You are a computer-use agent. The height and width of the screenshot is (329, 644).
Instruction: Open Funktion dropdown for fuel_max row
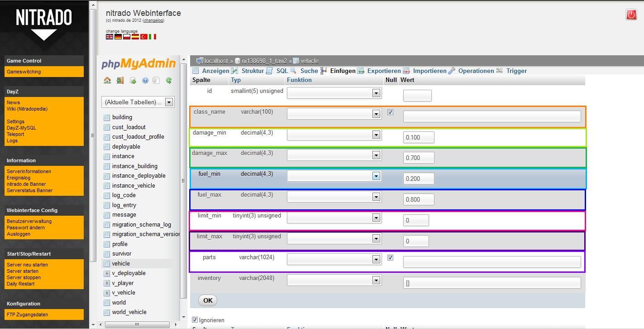334,197
